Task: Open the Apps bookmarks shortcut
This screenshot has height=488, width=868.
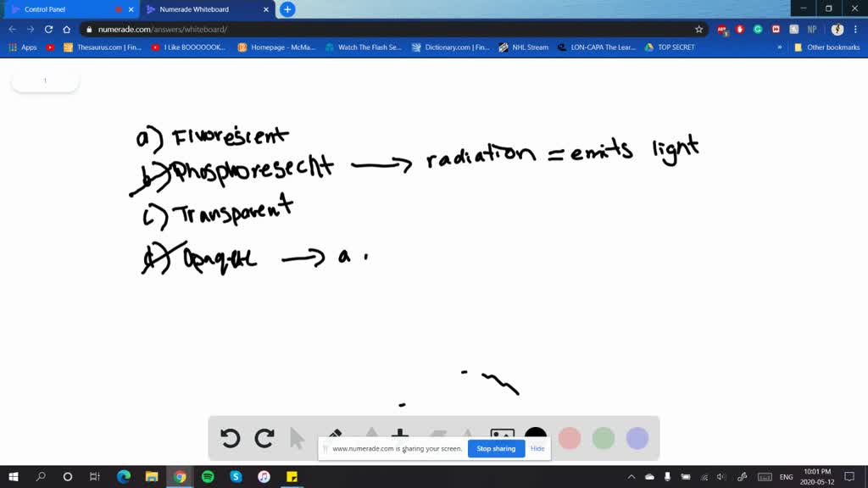Action: pos(23,47)
